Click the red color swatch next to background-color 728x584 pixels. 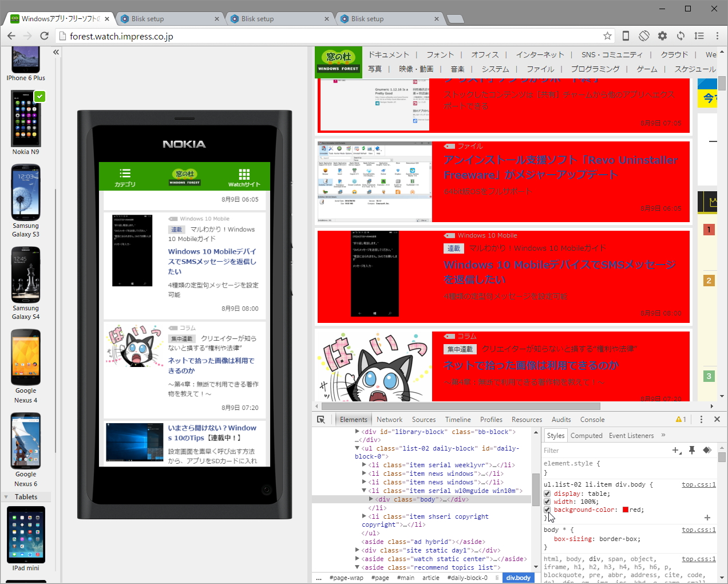coord(625,510)
